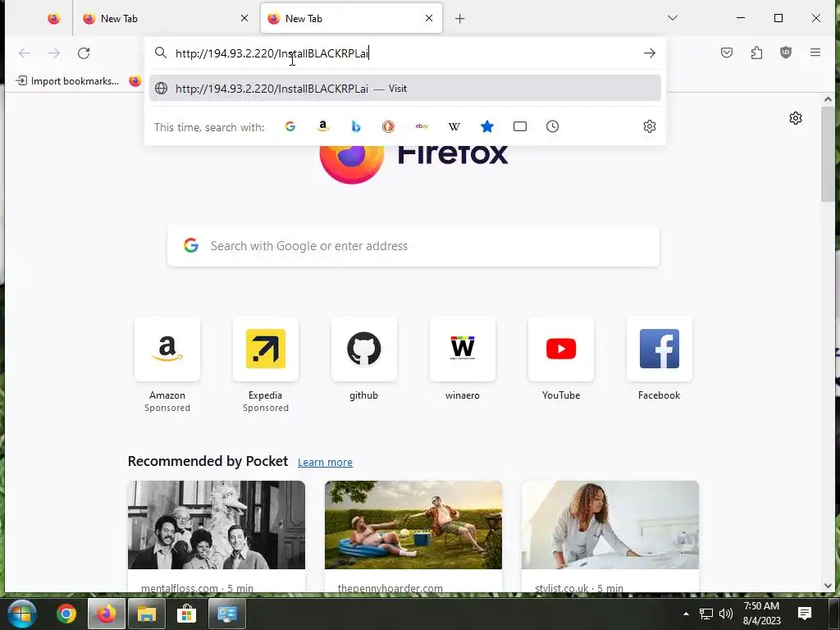Open search settings gear in dropdown

point(650,126)
